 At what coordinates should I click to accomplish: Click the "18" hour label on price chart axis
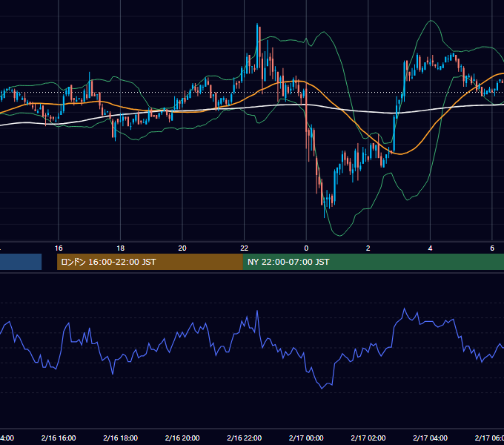pos(120,248)
